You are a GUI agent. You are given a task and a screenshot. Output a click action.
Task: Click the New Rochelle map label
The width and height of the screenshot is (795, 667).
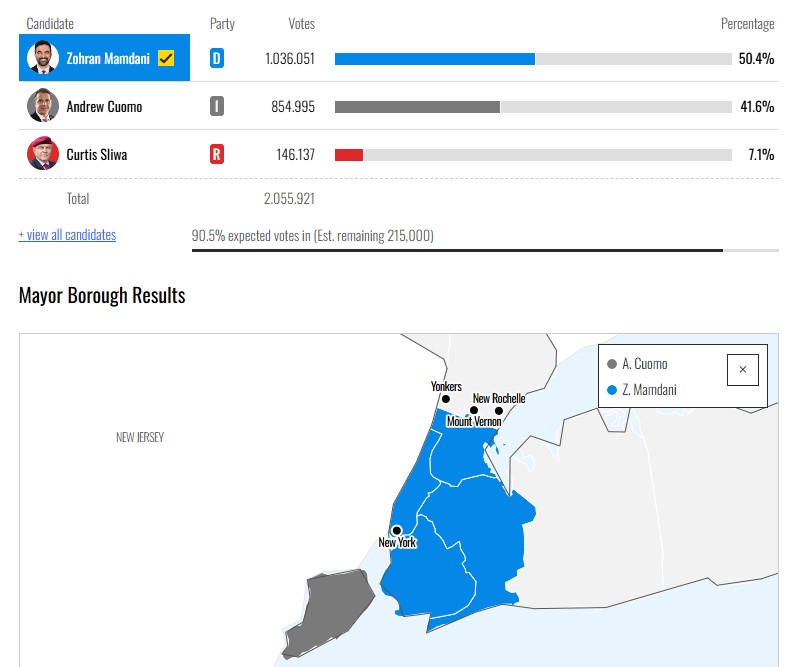point(499,398)
